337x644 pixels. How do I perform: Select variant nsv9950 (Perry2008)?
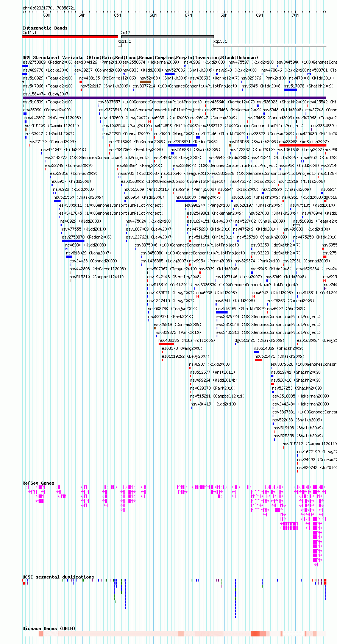pos(211,261)
